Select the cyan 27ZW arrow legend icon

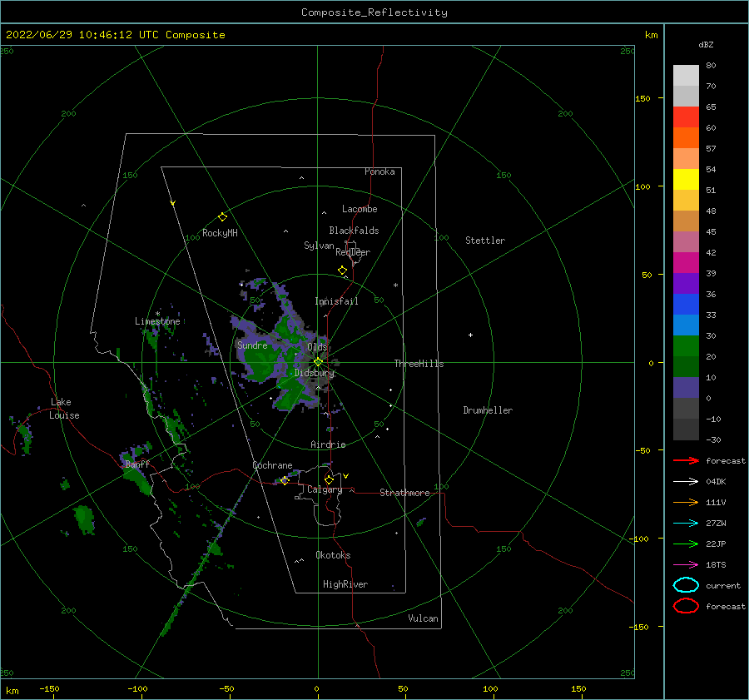click(686, 524)
